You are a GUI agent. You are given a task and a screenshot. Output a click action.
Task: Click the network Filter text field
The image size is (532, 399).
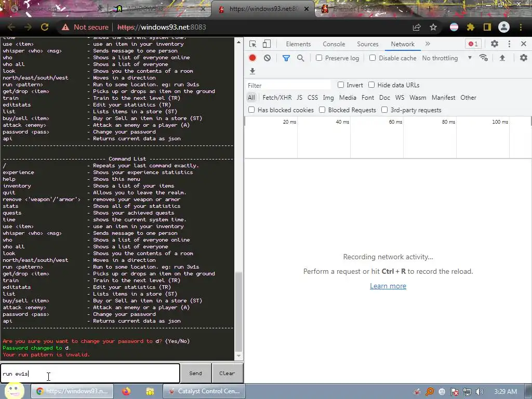click(288, 85)
